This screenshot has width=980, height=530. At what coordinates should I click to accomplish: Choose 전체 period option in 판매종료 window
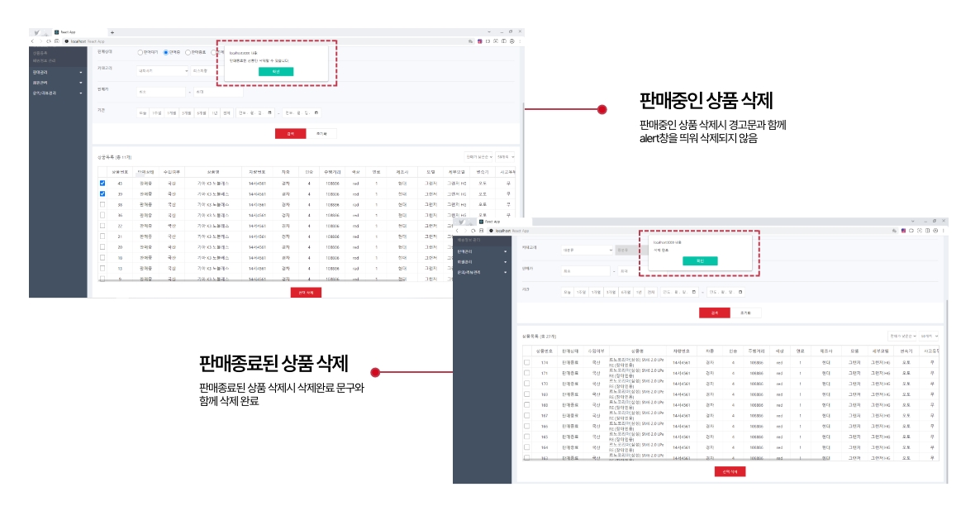(650, 292)
